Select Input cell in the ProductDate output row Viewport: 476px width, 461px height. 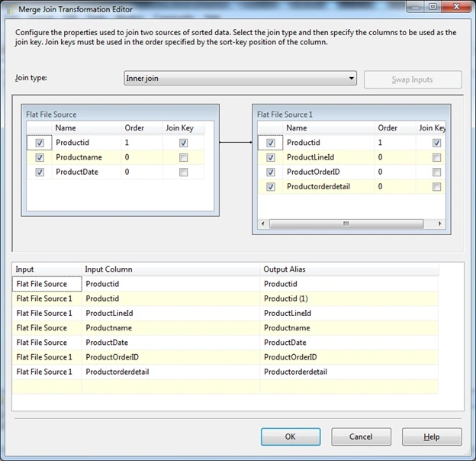pyautogui.click(x=47, y=343)
